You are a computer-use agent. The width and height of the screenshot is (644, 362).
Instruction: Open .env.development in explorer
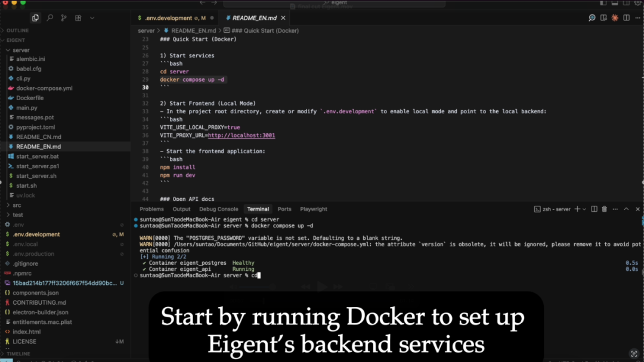tap(36, 234)
